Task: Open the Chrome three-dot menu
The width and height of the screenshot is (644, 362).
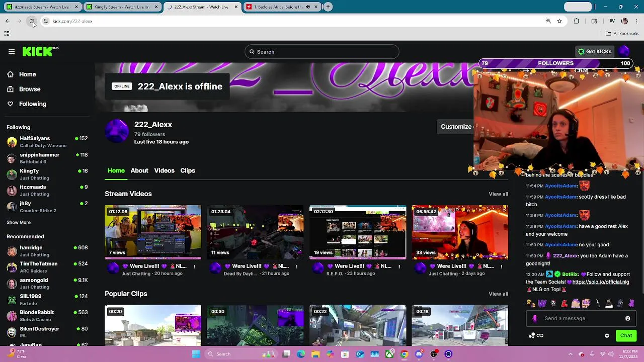Action: pos(636,21)
